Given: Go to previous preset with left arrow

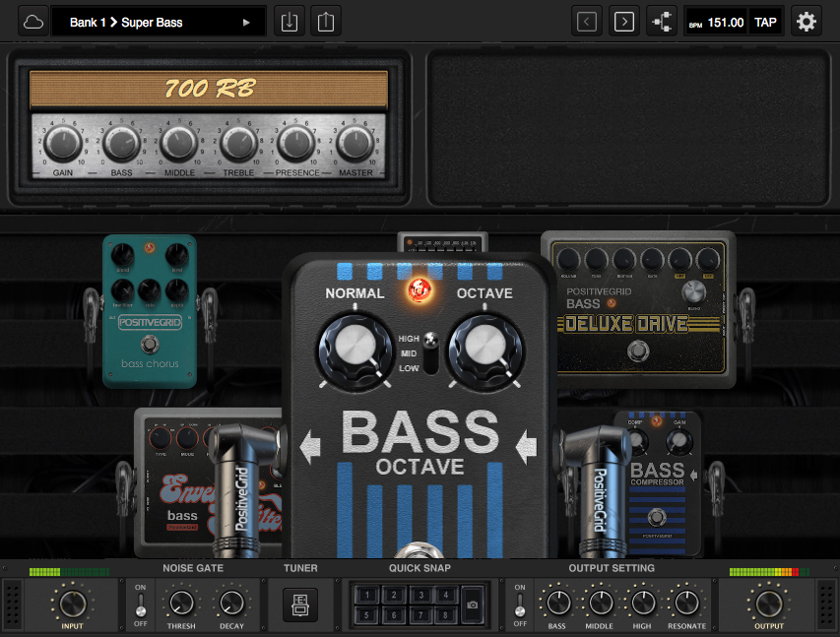Looking at the screenshot, I should pos(586,20).
